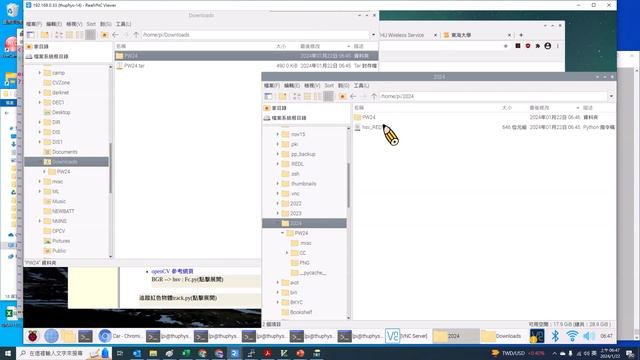This screenshot has width=640, height=360.
Task: Click path field /home/pi/2024
Action: (x=493, y=96)
